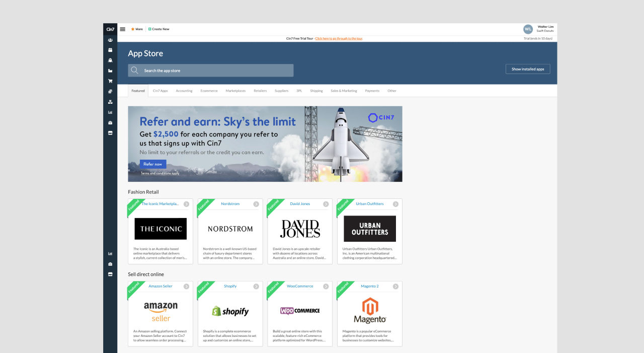This screenshot has width=644, height=353.
Task: Click the Refer now button
Action: 153,164
